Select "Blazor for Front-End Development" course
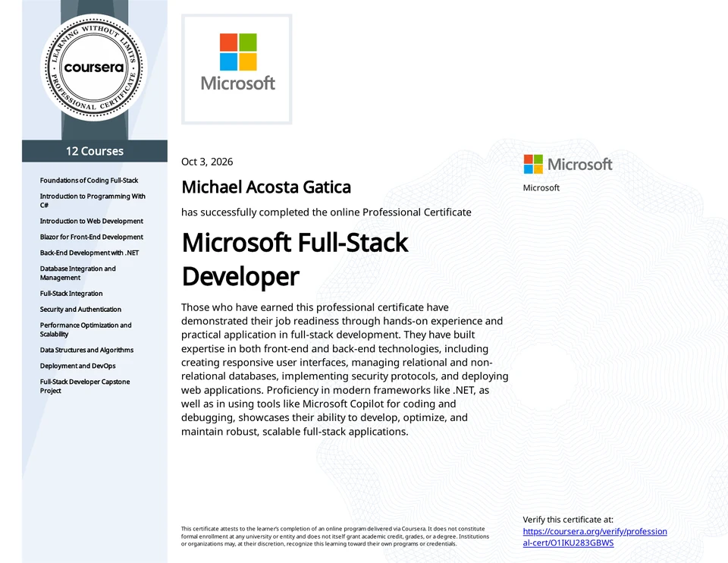Image resolution: width=728 pixels, height=563 pixels. (92, 237)
